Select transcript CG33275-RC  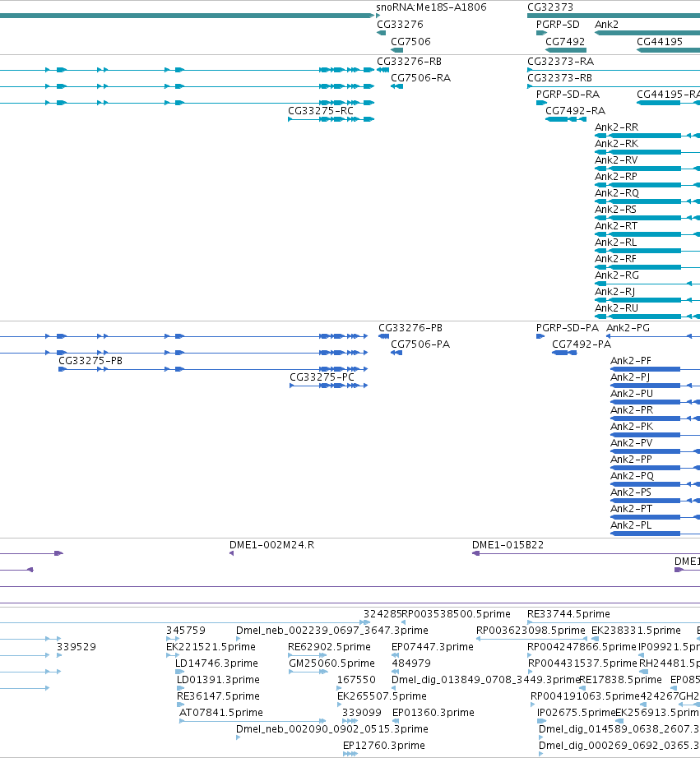(321, 111)
